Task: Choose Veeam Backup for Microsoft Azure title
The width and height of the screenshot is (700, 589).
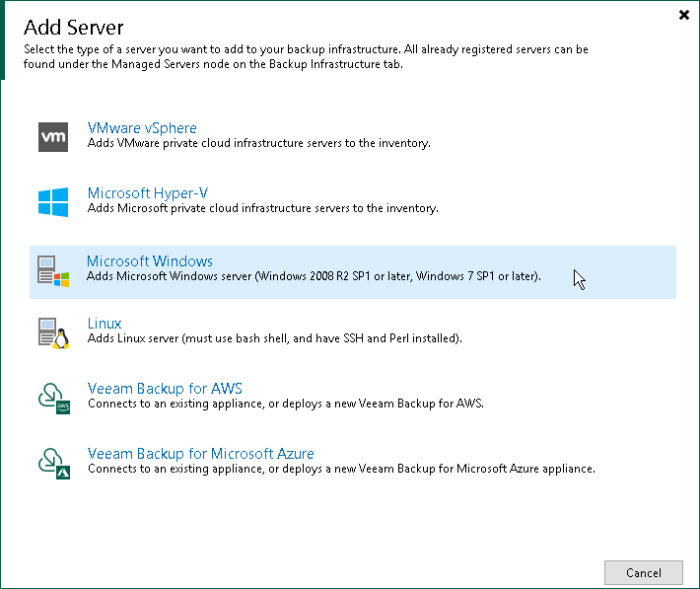Action: pos(201,454)
